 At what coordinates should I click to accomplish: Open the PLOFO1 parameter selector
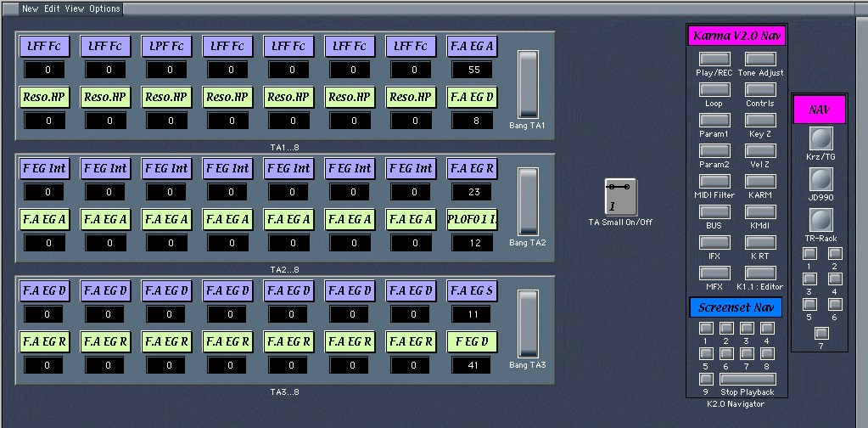tap(472, 220)
